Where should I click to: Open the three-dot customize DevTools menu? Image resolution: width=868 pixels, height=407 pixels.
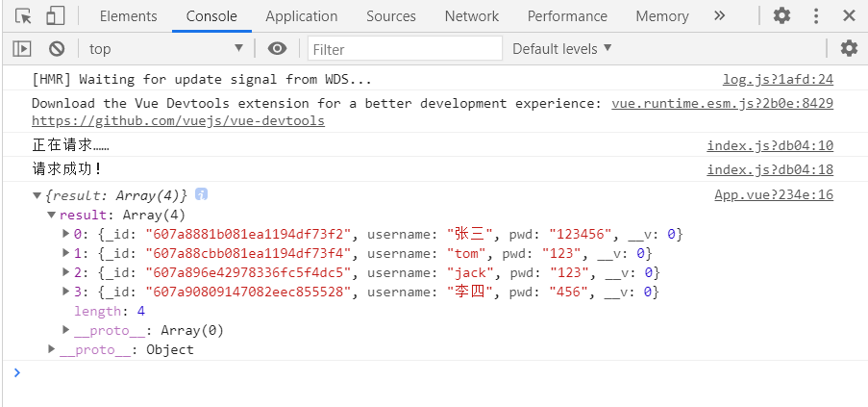coord(816,16)
